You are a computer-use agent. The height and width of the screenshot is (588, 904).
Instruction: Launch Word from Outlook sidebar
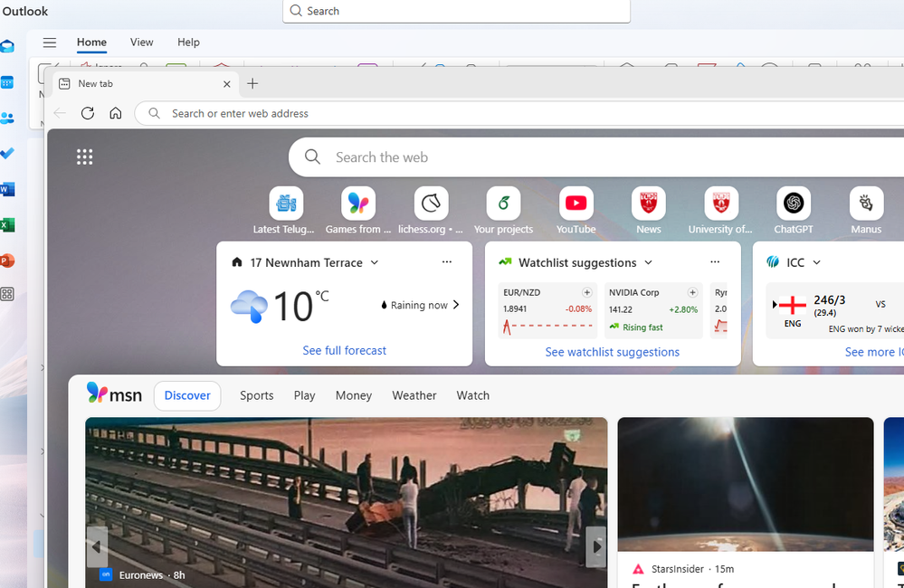pos(7,189)
